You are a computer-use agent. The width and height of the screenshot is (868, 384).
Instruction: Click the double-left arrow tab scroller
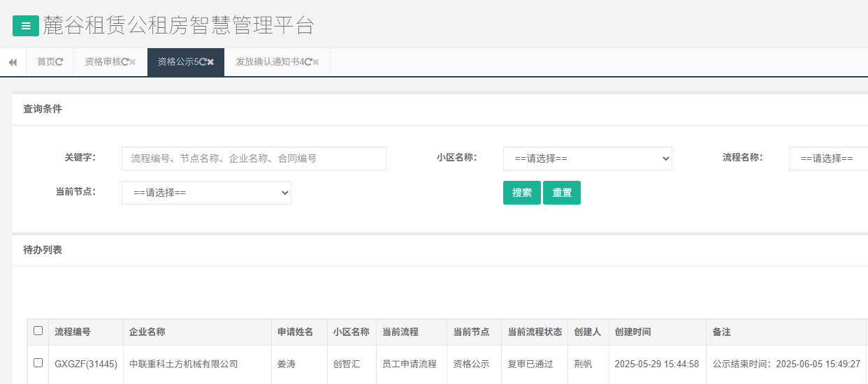pyautogui.click(x=13, y=62)
